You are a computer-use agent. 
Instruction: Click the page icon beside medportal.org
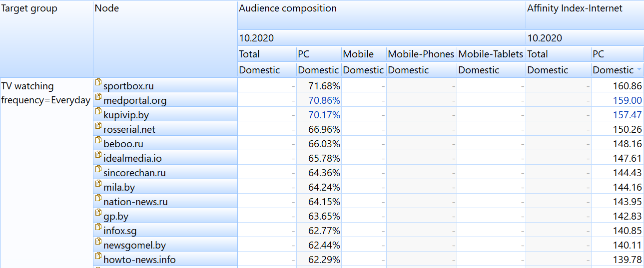point(98,97)
